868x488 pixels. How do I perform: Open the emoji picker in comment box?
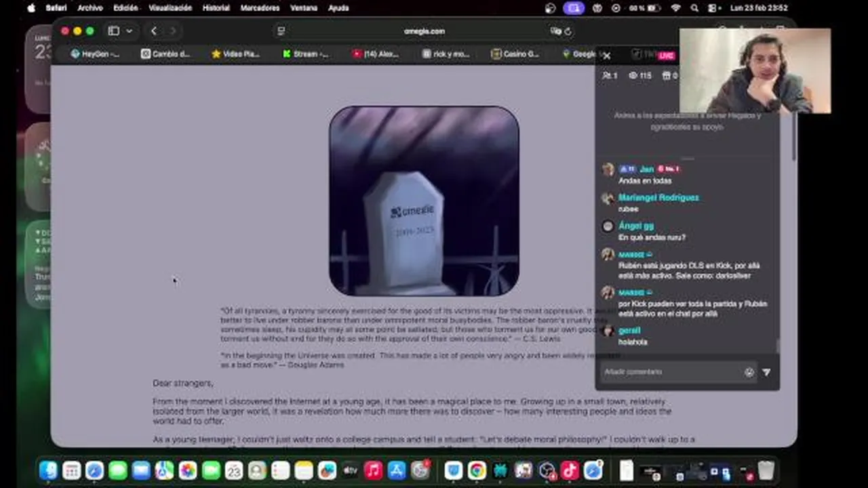pyautogui.click(x=749, y=372)
